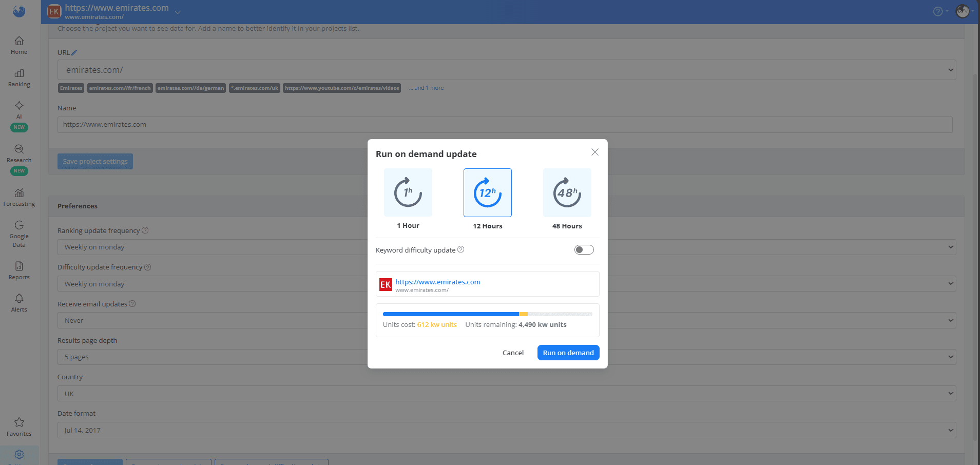The height and width of the screenshot is (465, 980).
Task: Open the Home section in sidebar
Action: [19, 45]
